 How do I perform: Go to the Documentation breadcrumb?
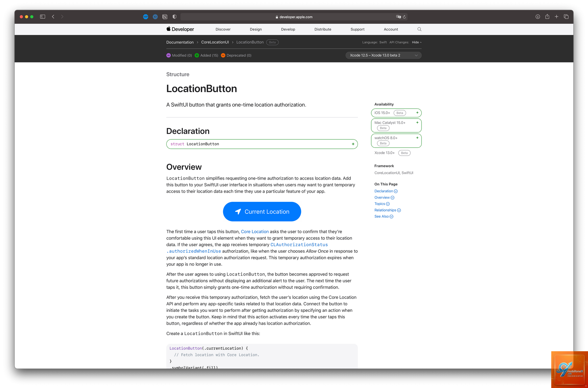pos(180,42)
